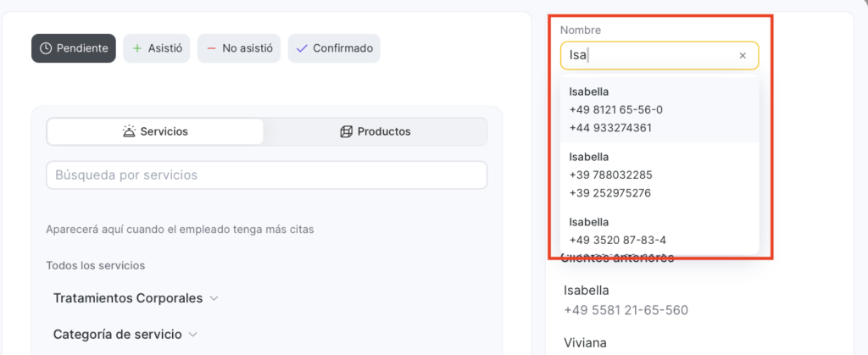The width and height of the screenshot is (868, 355).
Task: Clear the Nombre field with the X
Action: (743, 56)
